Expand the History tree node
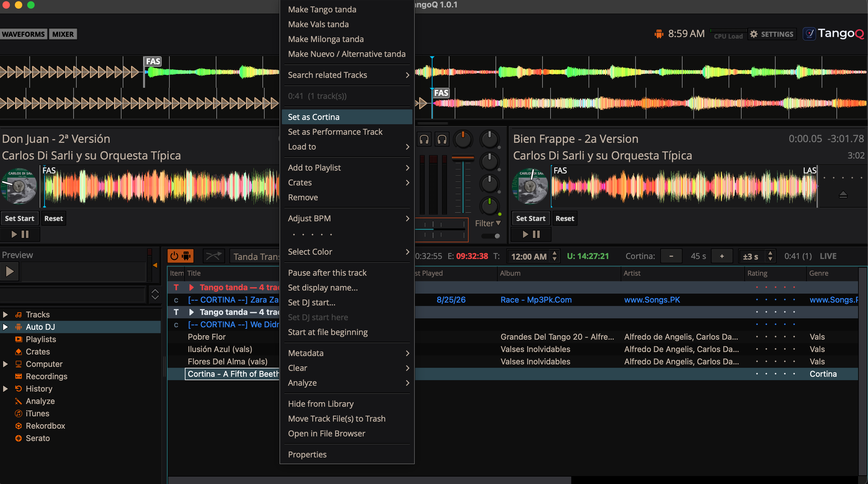This screenshot has width=868, height=484. 5,389
